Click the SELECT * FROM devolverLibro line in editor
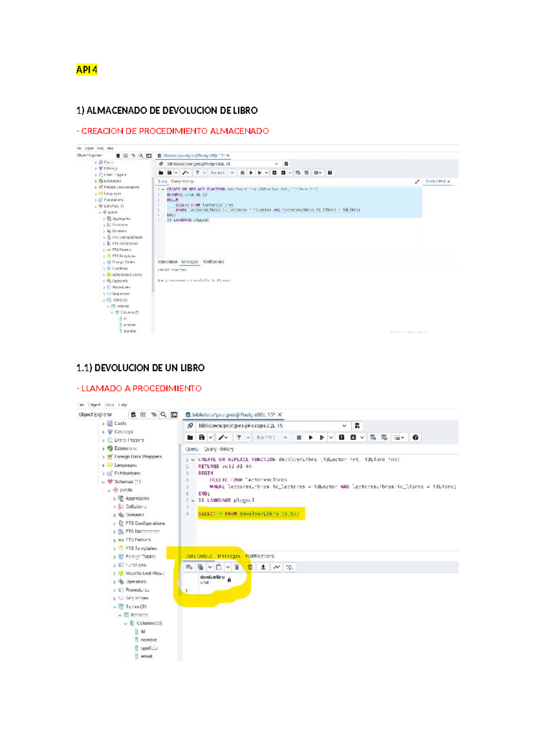 (249, 514)
